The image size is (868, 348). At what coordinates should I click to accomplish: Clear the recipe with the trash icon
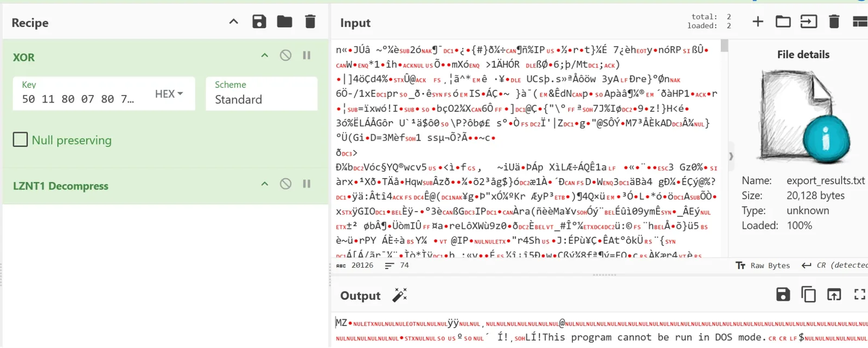point(310,22)
